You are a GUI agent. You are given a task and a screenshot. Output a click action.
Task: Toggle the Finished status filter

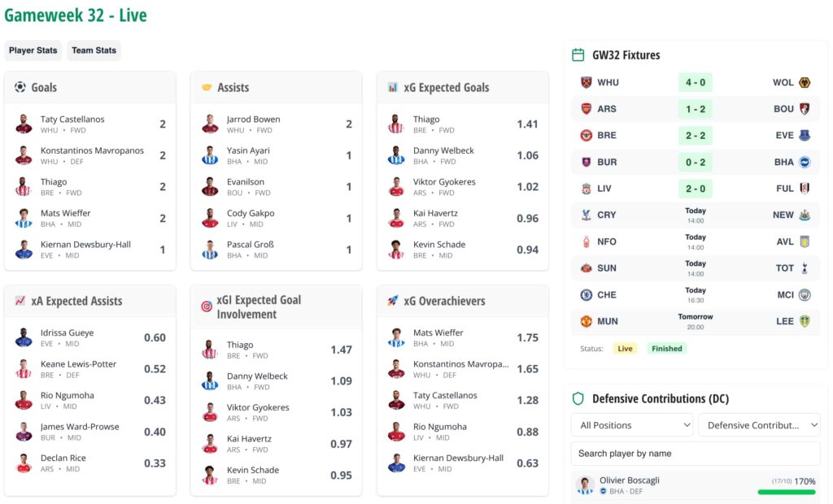point(666,349)
